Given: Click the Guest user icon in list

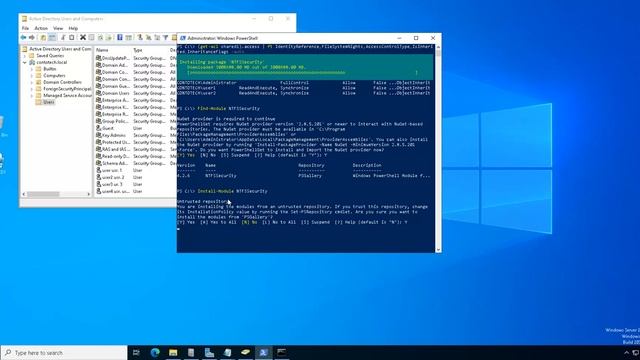Looking at the screenshot, I should click(x=98, y=128).
